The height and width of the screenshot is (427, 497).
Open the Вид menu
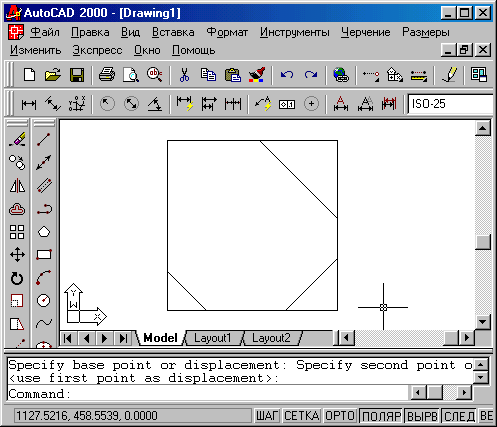[130, 32]
